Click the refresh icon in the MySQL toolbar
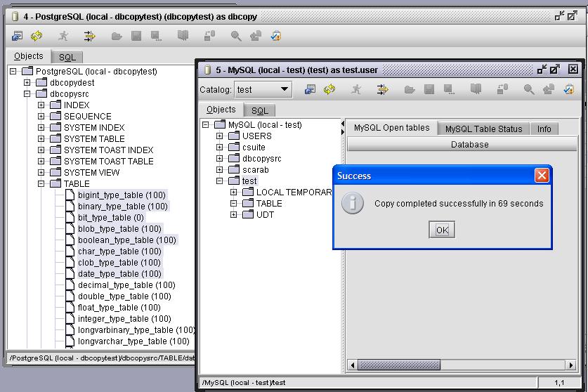 [x=329, y=89]
